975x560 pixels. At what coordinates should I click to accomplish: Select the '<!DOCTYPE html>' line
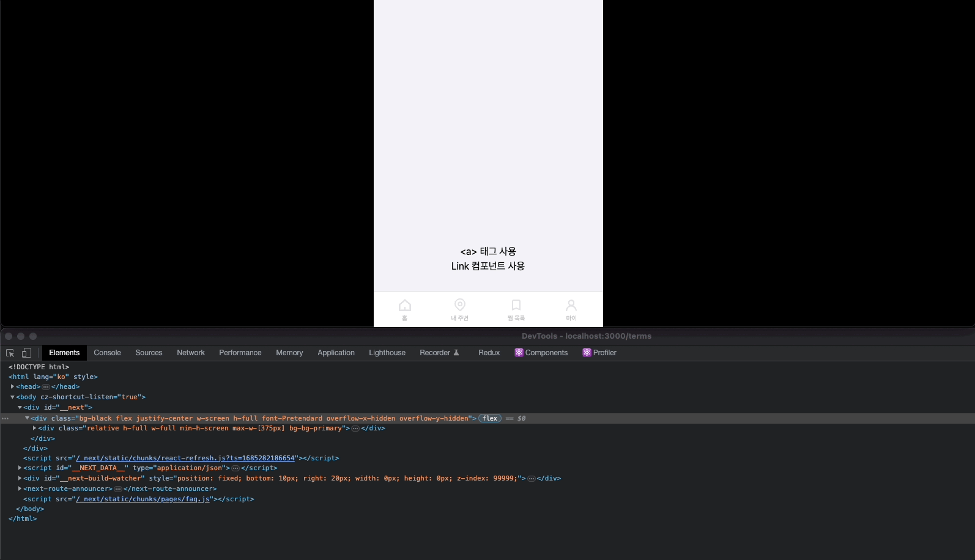pyautogui.click(x=39, y=367)
